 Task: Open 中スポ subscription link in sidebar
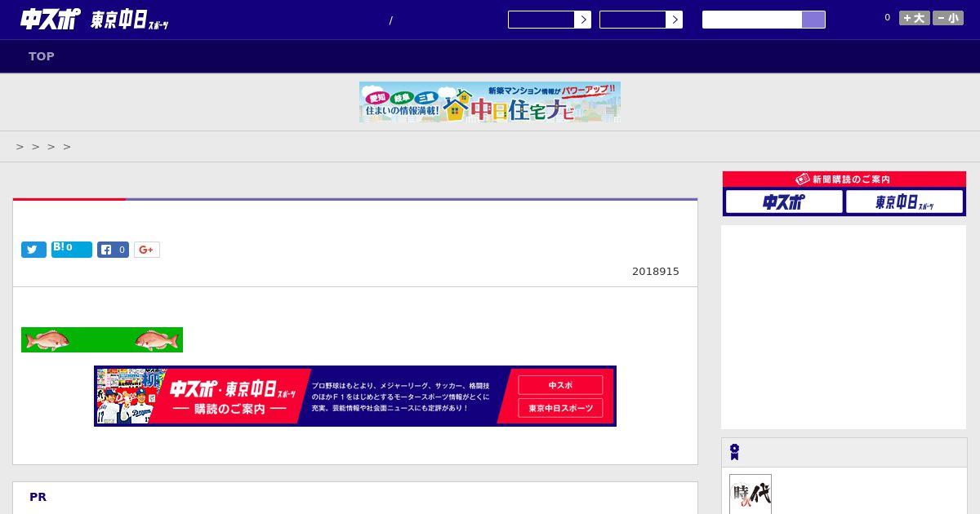click(784, 202)
